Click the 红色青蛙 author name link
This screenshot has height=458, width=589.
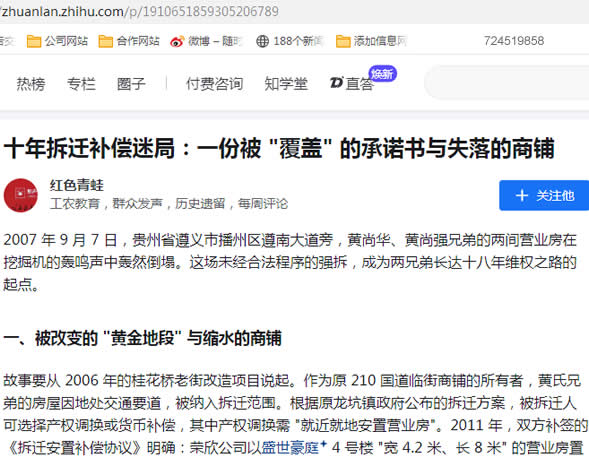click(x=77, y=185)
